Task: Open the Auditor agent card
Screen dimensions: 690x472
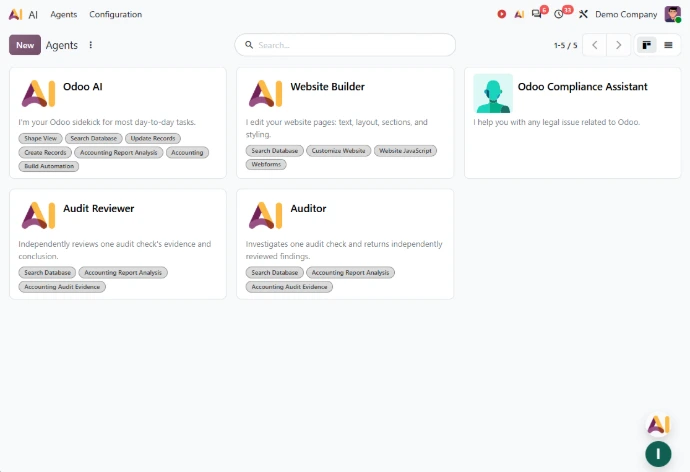Action: [x=345, y=244]
